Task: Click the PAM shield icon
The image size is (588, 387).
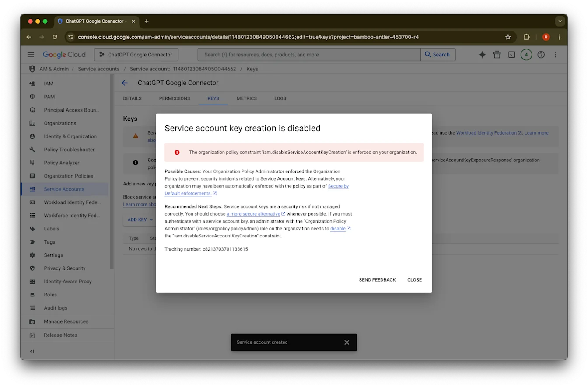Action: [x=32, y=97]
